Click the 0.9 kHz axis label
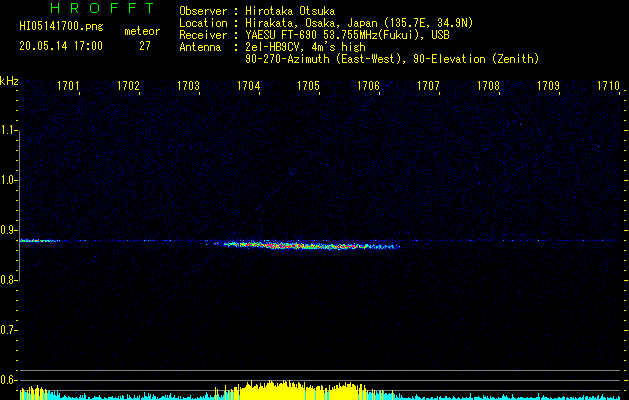 (x=8, y=230)
